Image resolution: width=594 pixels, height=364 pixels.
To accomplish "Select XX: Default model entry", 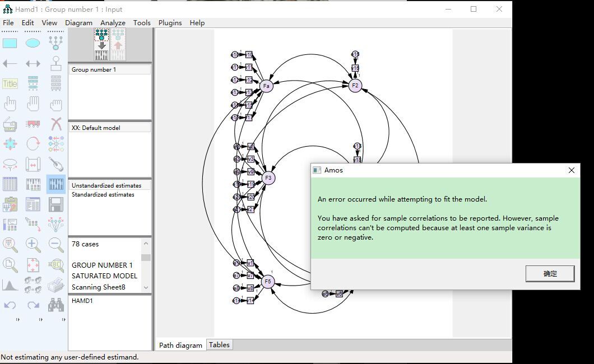I will point(109,128).
